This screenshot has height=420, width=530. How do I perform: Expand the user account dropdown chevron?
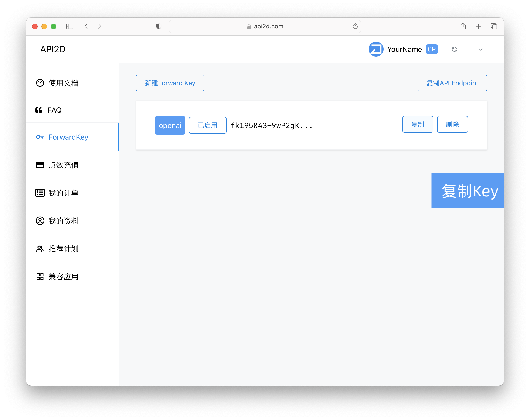point(480,49)
